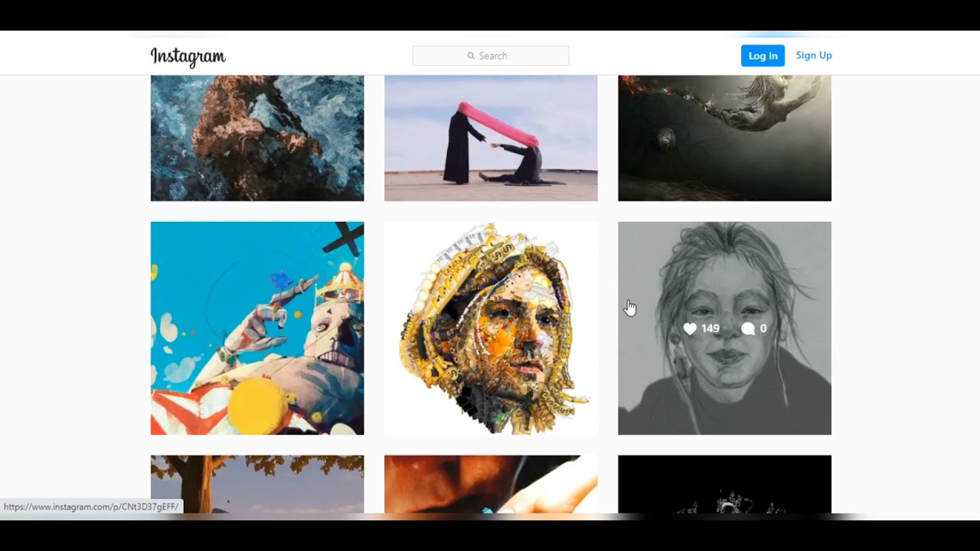
Task: Open the robot on blue sky illustration
Action: pos(257,328)
